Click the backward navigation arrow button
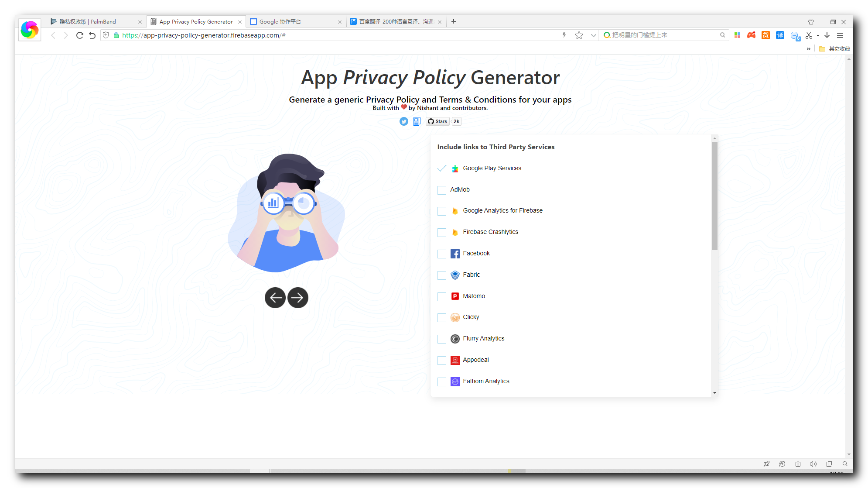868x488 pixels. [x=275, y=297]
